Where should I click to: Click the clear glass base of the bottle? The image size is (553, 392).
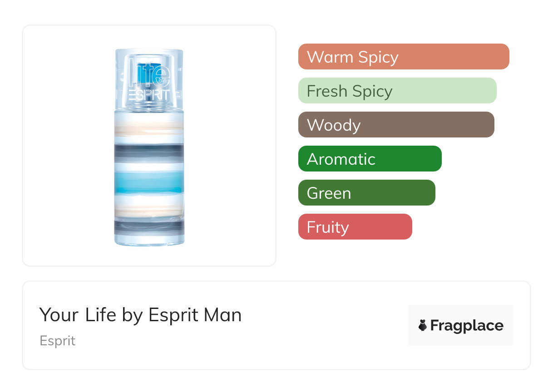coord(149,240)
